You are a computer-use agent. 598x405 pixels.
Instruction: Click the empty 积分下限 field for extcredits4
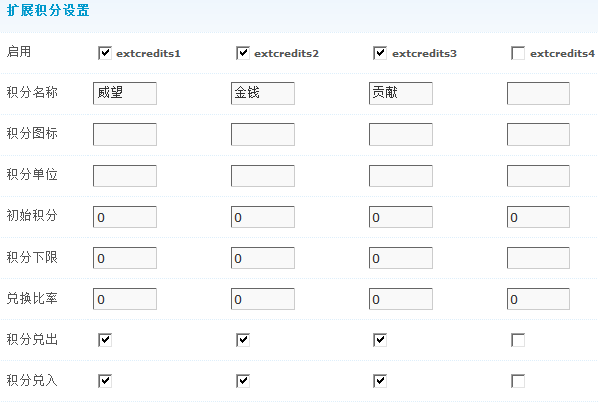point(539,258)
